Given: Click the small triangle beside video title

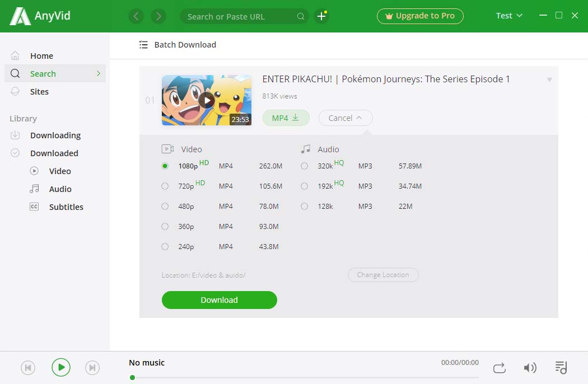Looking at the screenshot, I should click(x=549, y=79).
